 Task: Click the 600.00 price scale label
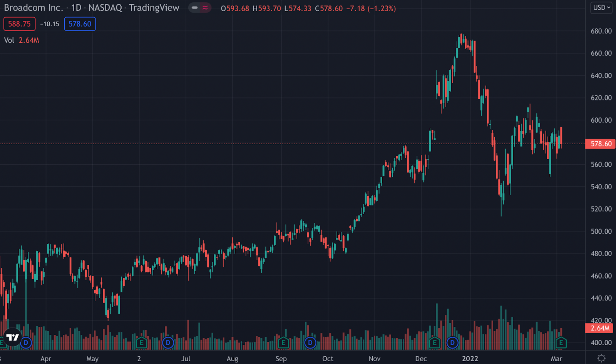(601, 120)
